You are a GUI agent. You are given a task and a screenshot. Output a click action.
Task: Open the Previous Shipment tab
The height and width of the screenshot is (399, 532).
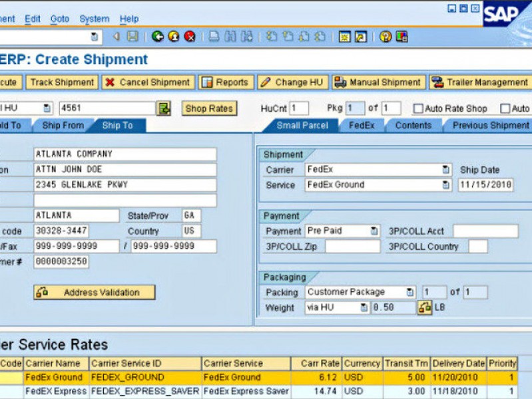pyautogui.click(x=491, y=126)
